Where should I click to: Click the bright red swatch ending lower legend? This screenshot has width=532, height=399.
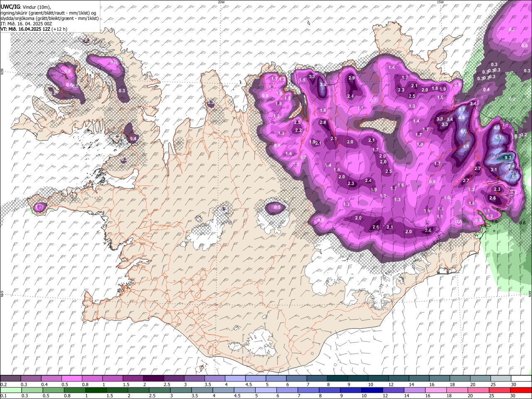[521, 390]
